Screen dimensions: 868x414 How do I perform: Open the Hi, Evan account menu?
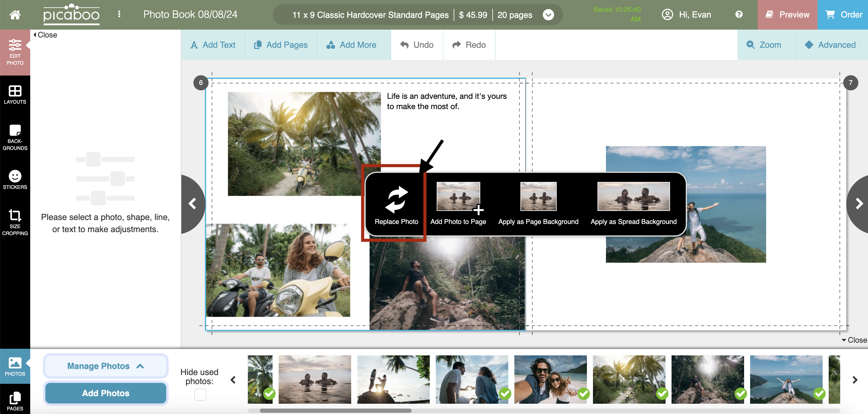[686, 15]
